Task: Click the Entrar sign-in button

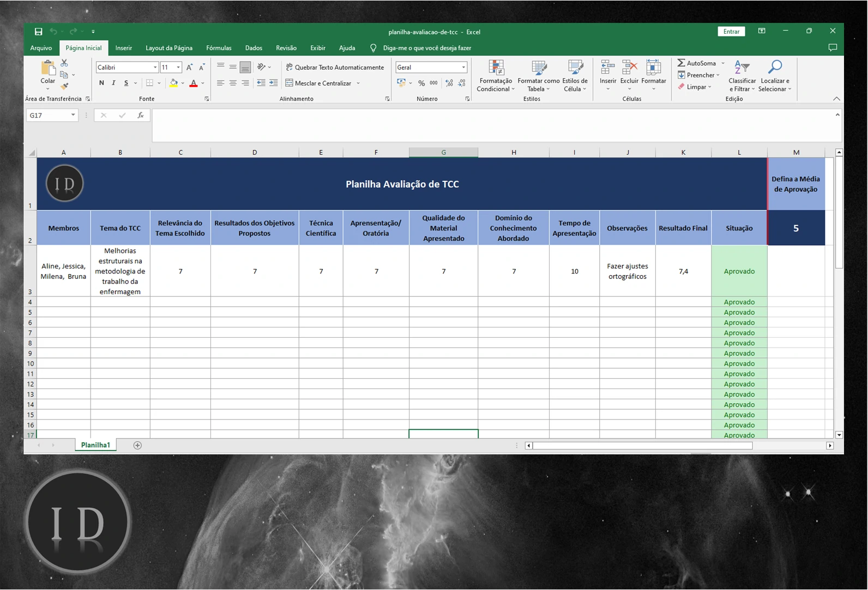Action: (731, 32)
